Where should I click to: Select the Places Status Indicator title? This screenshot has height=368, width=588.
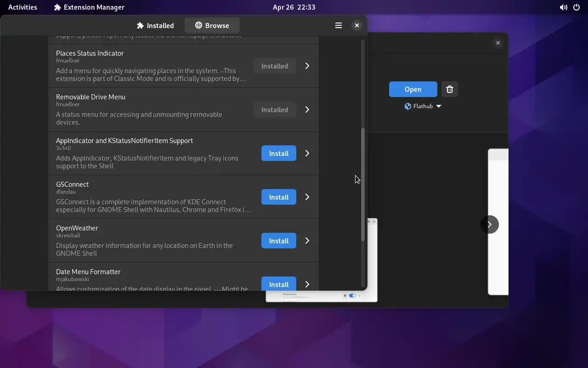coord(90,53)
